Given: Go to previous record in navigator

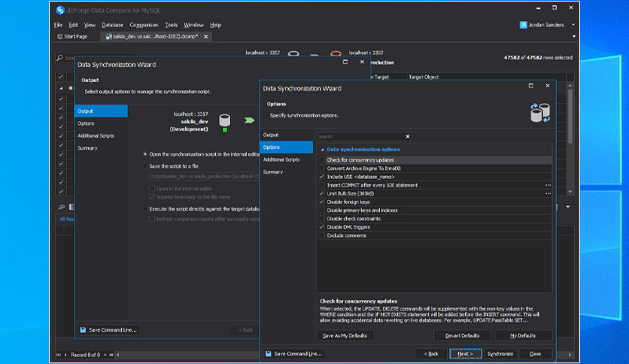Looking at the screenshot, I should 65,355.
